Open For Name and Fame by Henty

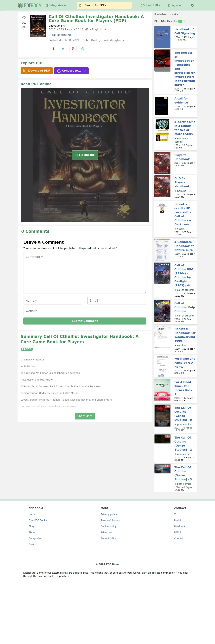185,363
